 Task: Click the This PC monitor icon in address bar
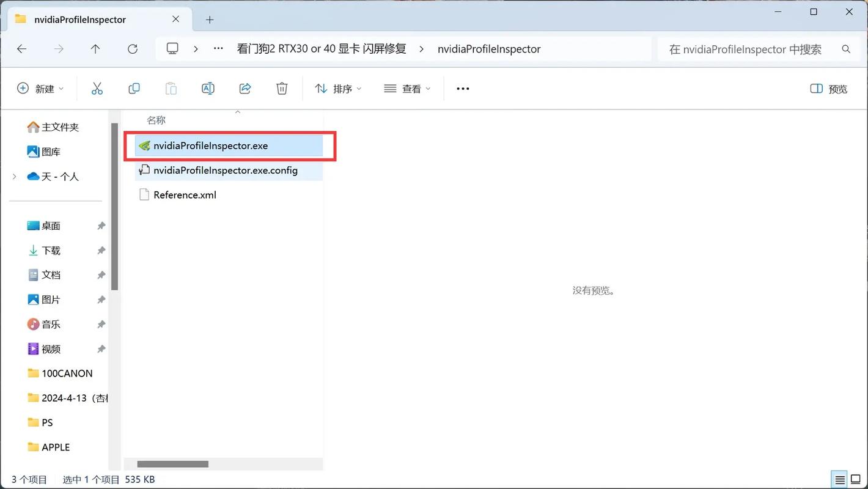click(172, 48)
